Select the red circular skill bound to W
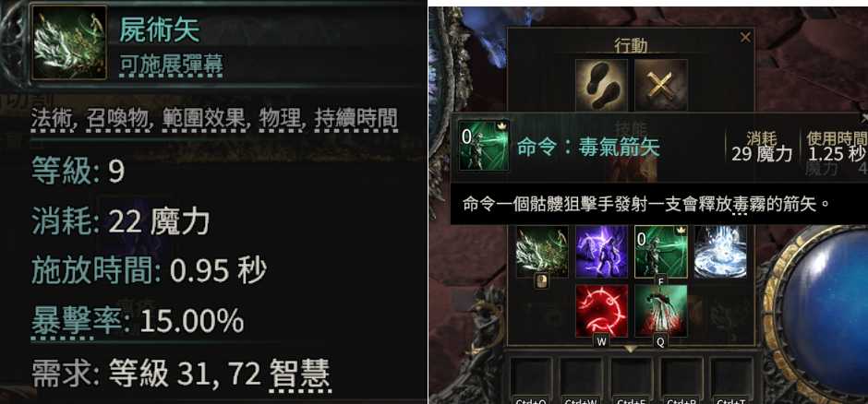 602,311
